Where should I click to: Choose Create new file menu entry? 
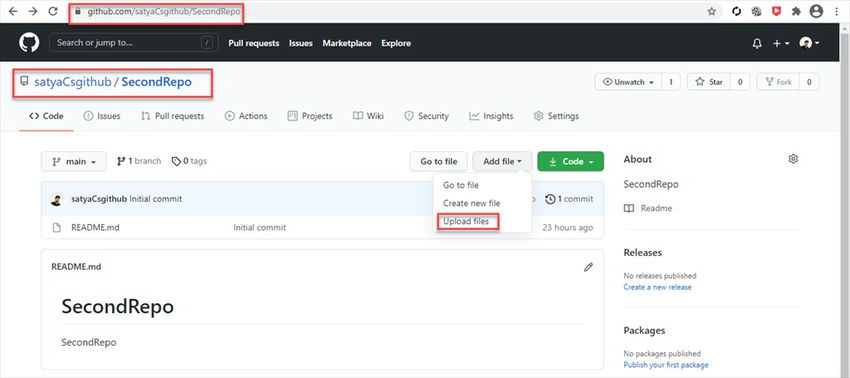click(472, 203)
